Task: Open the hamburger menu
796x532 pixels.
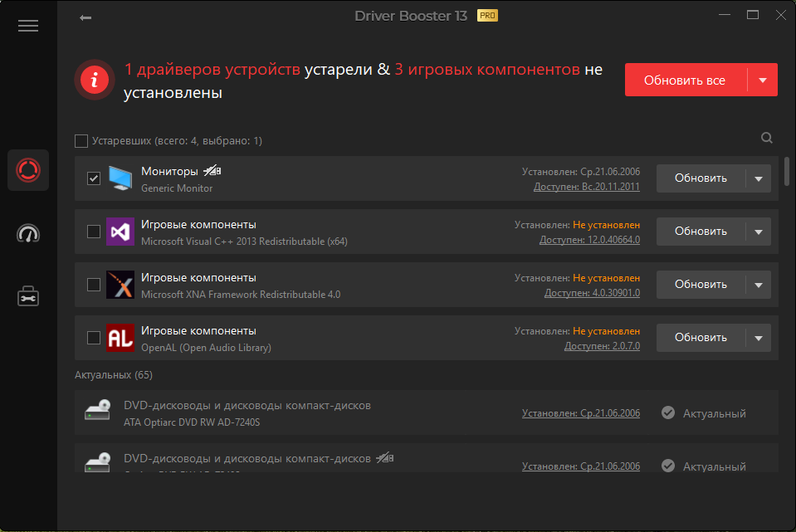Action: pyautogui.click(x=28, y=26)
